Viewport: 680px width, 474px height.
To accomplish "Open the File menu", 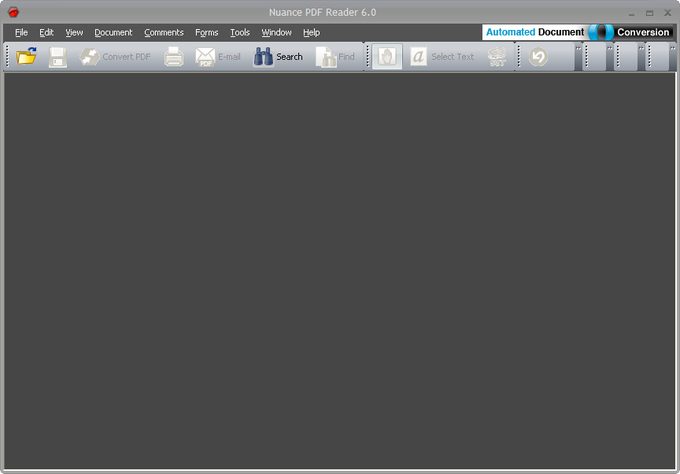I will click(x=21, y=33).
